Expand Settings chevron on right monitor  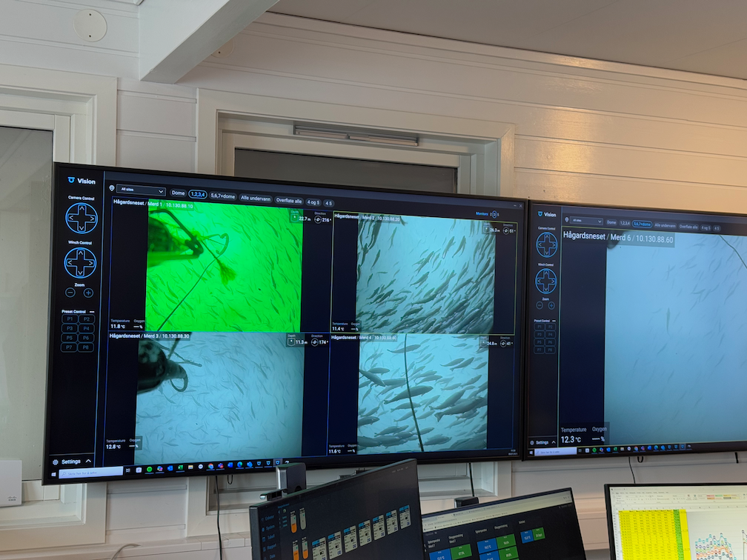click(x=554, y=442)
